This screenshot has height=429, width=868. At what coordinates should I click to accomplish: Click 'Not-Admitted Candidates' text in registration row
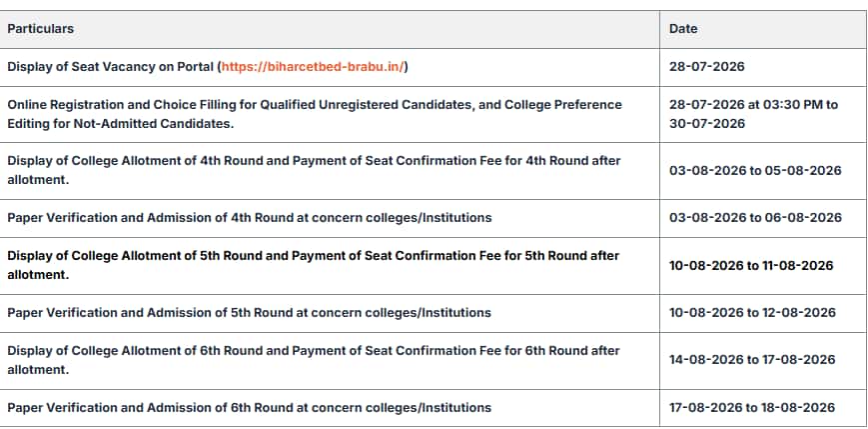pos(154,124)
